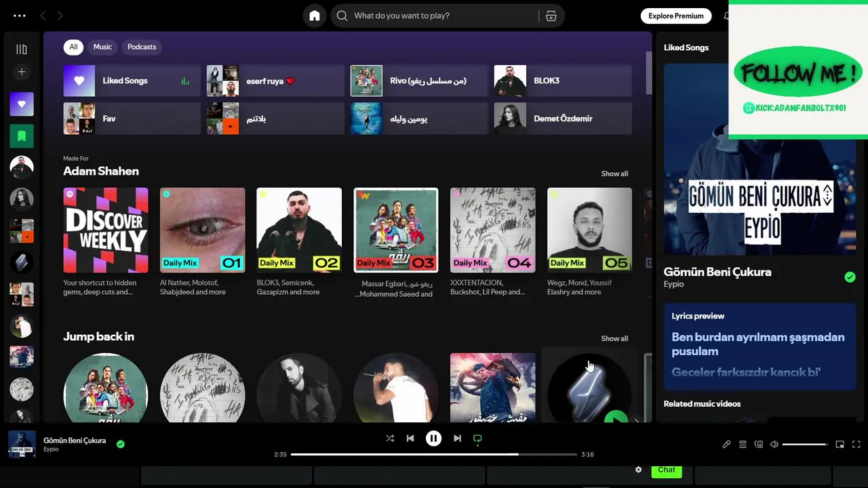
Task: Pause the current song
Action: click(x=433, y=439)
